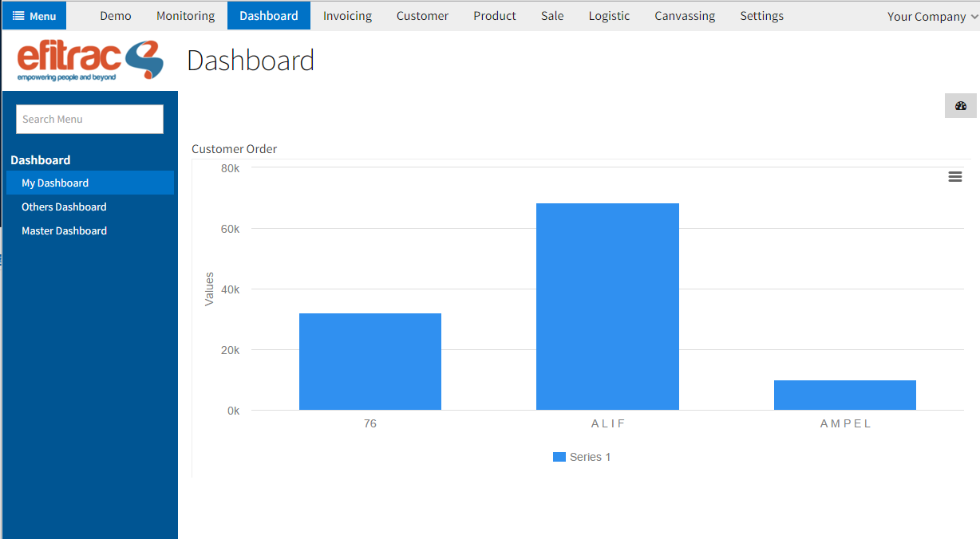Open the Monitoring menu
980x539 pixels.
[x=185, y=16]
